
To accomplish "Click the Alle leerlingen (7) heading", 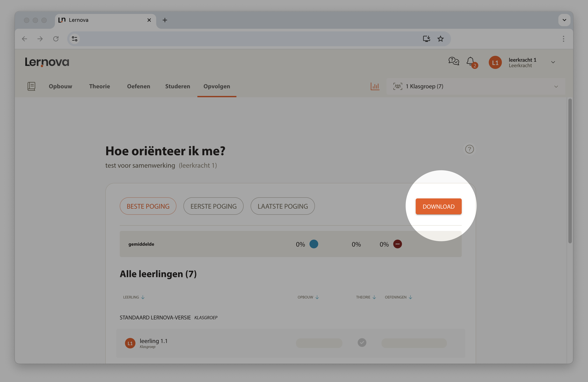I will 158,274.
